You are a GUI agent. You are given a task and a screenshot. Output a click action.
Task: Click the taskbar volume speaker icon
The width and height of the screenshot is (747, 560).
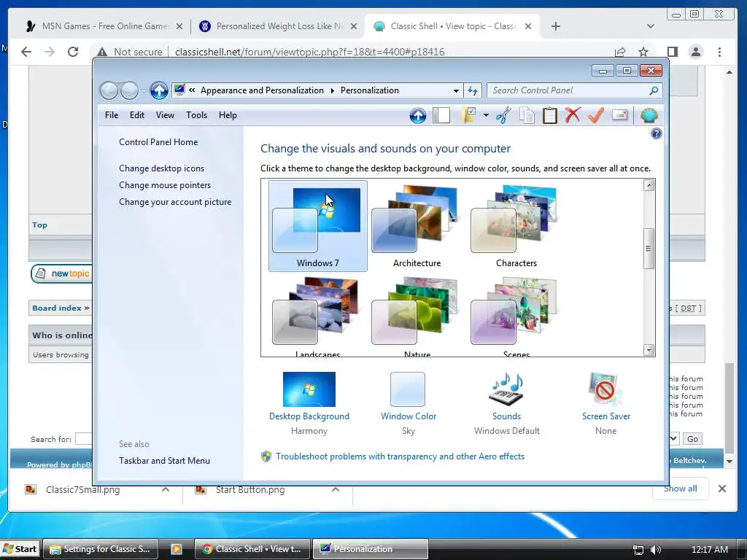click(x=656, y=550)
